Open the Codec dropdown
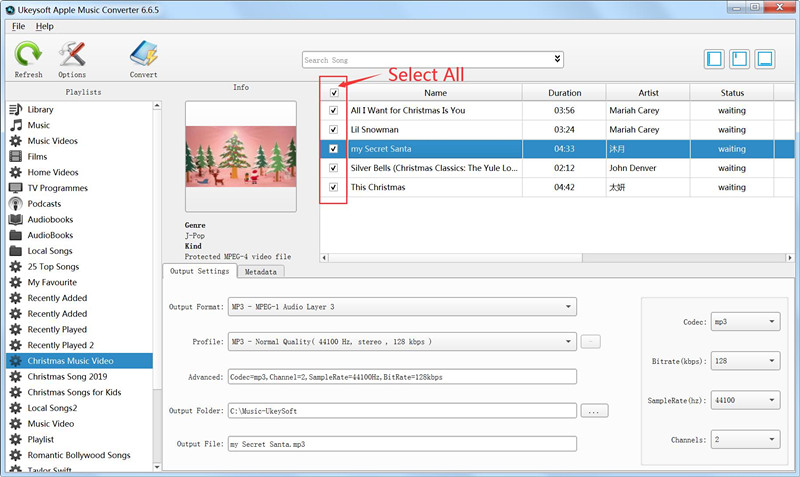 [x=745, y=322]
